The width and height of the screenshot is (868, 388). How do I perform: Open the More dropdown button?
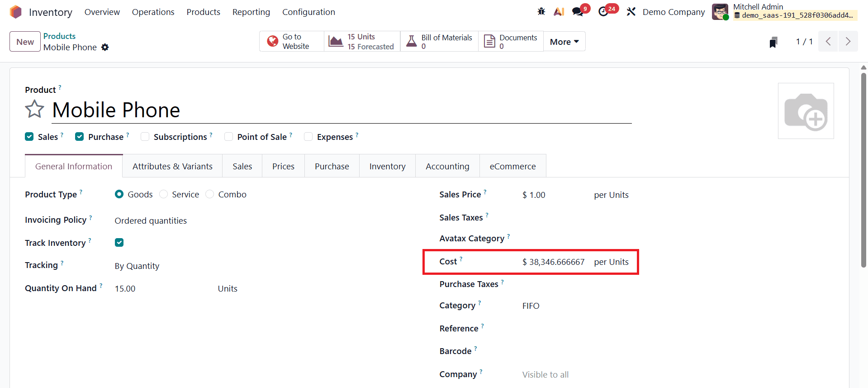coord(564,42)
